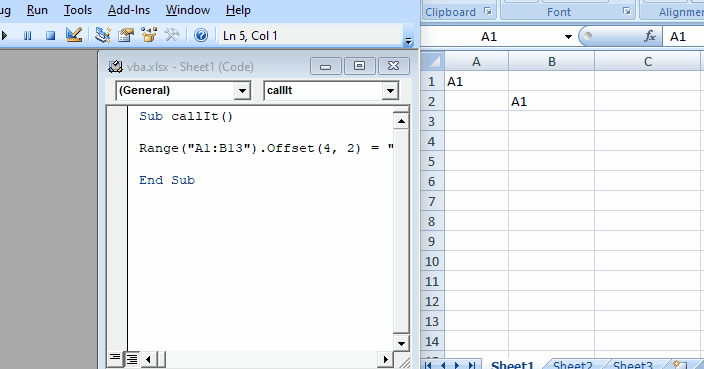Viewport: 704px width, 369px height.
Task: Switch to Sheet2 tab
Action: click(572, 365)
